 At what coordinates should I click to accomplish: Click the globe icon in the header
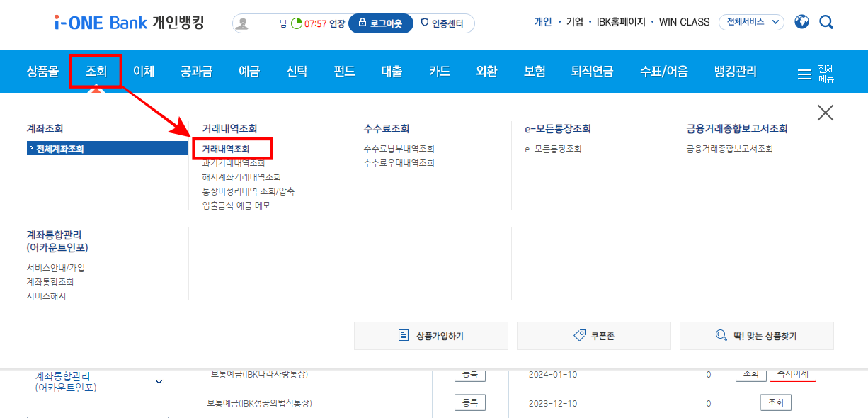coord(801,22)
